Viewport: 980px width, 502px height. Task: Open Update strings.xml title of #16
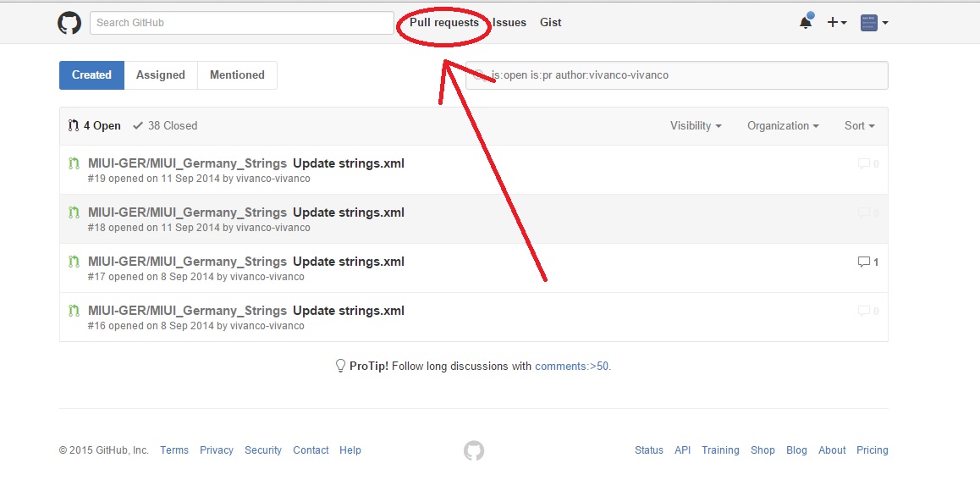coord(349,311)
